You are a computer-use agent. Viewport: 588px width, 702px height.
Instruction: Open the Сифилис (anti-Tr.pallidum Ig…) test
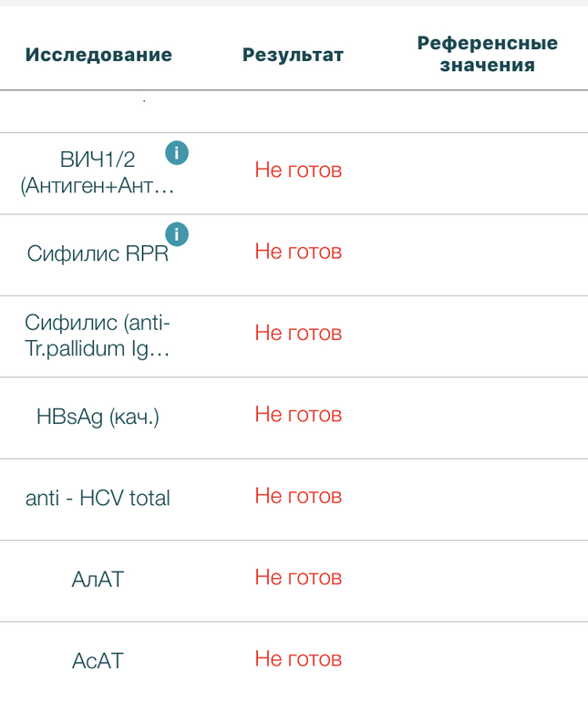point(98,336)
